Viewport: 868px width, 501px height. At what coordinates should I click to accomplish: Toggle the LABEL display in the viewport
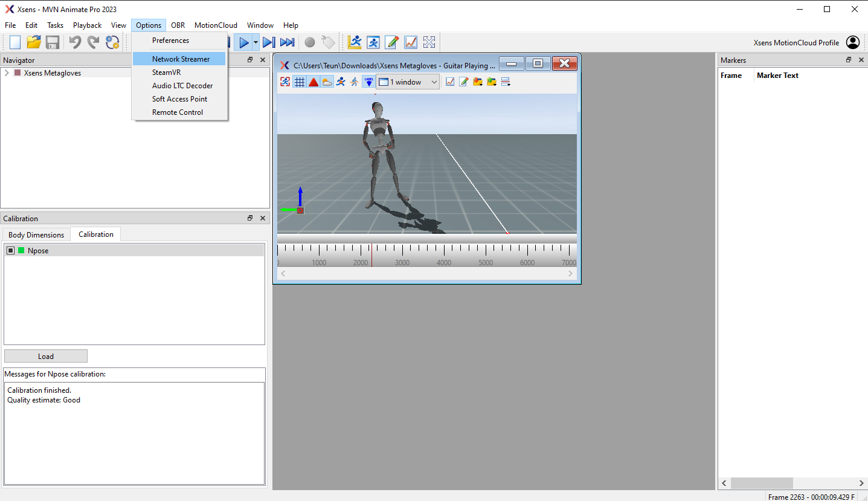click(368, 82)
